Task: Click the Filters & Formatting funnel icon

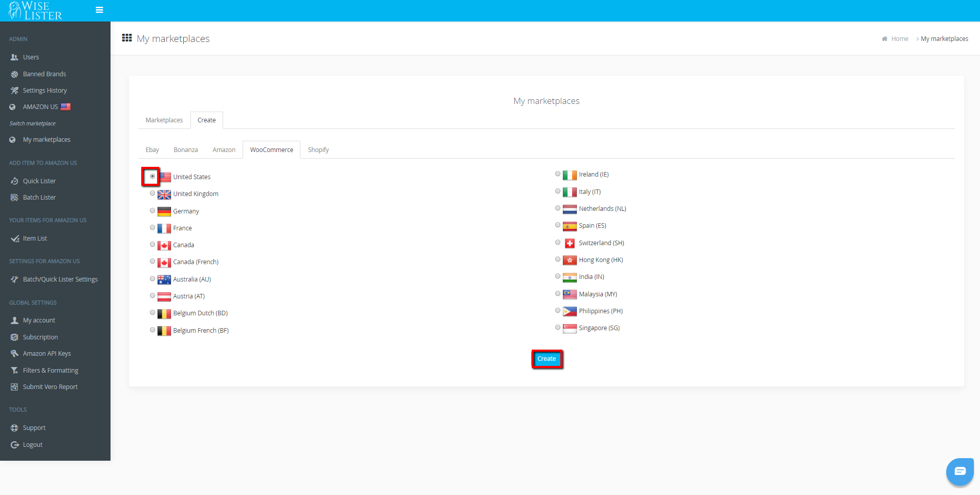Action: tap(14, 371)
